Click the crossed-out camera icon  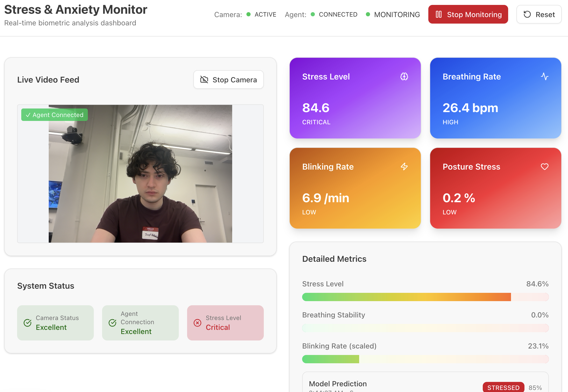(204, 80)
